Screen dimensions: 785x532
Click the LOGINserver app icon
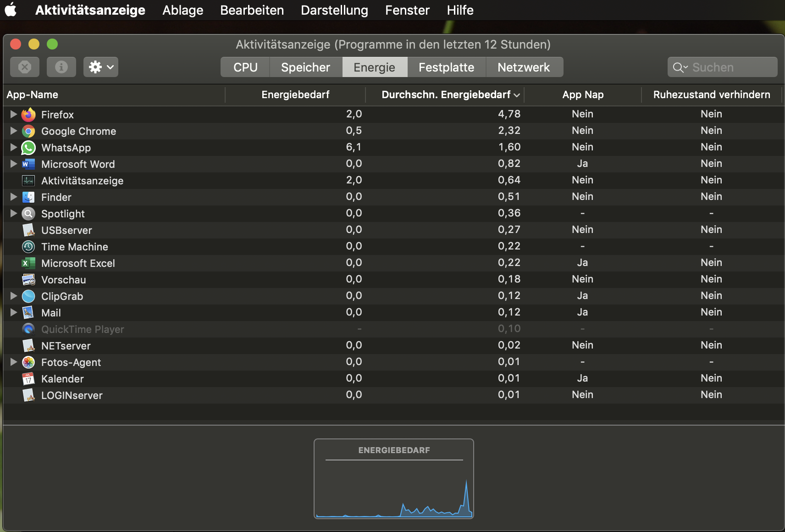tap(28, 395)
